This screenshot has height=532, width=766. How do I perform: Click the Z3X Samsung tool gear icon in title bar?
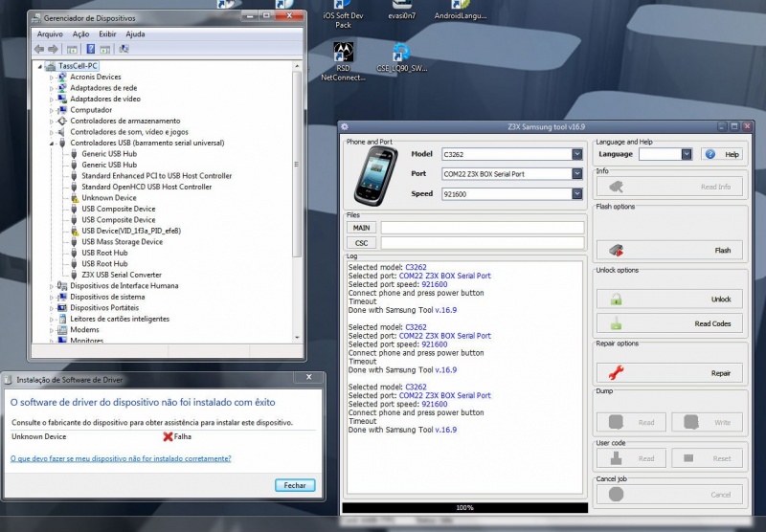345,126
